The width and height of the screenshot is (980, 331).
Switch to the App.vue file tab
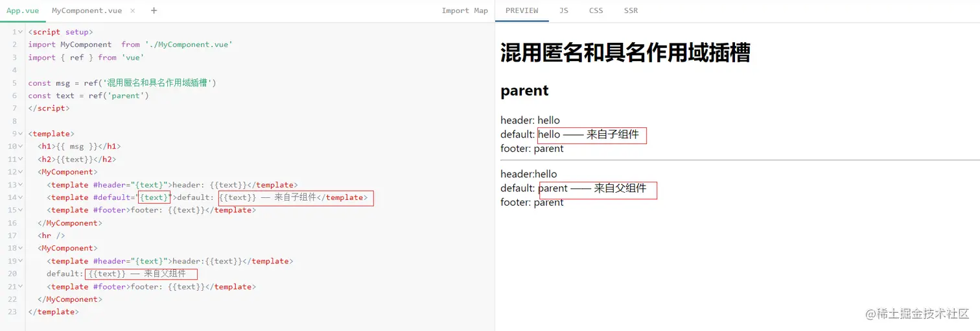[23, 10]
